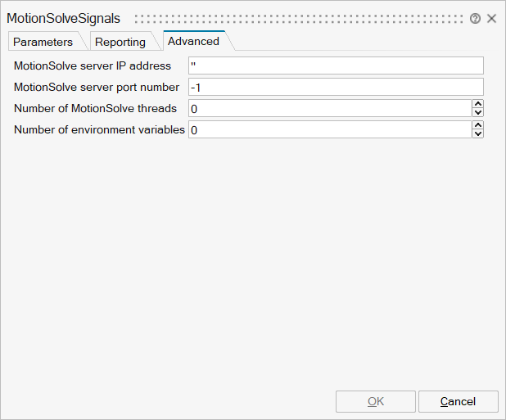The height and width of the screenshot is (420, 506).
Task: Switch to the Parameters tab
Action: coord(43,42)
